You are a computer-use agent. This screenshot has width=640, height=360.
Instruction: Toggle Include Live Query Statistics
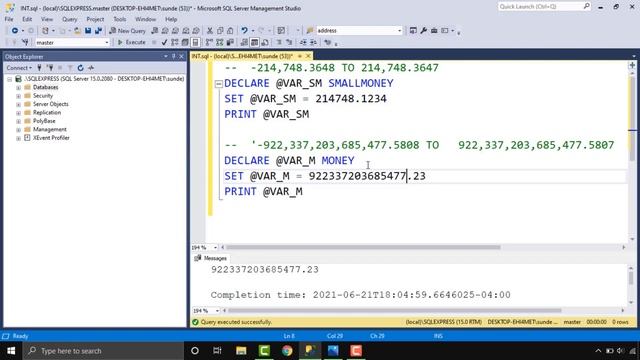(220, 42)
